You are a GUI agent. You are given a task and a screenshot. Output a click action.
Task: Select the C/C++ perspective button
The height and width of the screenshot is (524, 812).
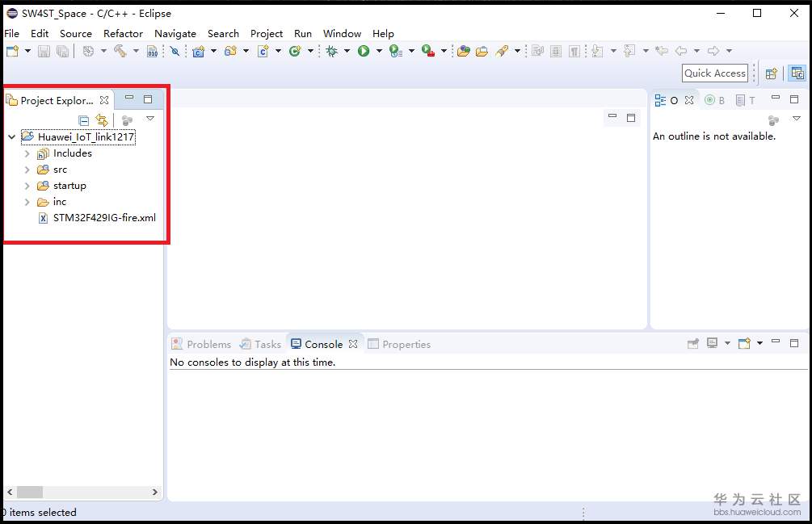[x=797, y=73]
